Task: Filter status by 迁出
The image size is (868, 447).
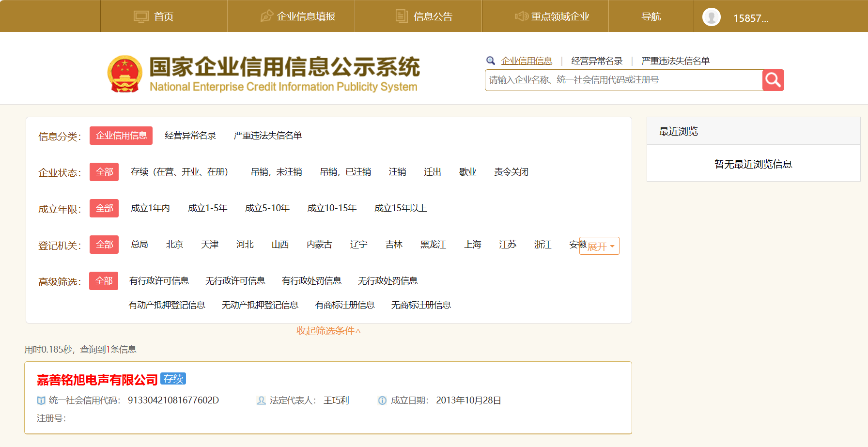Action: [x=433, y=172]
